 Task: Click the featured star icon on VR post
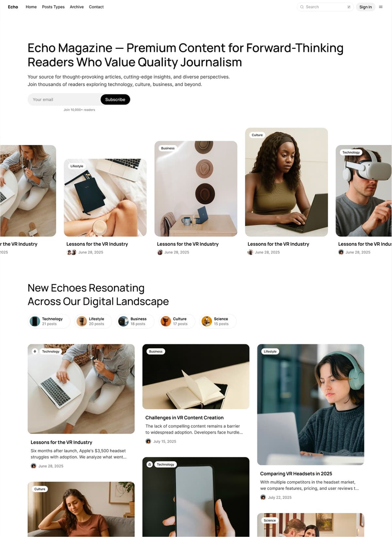35,351
